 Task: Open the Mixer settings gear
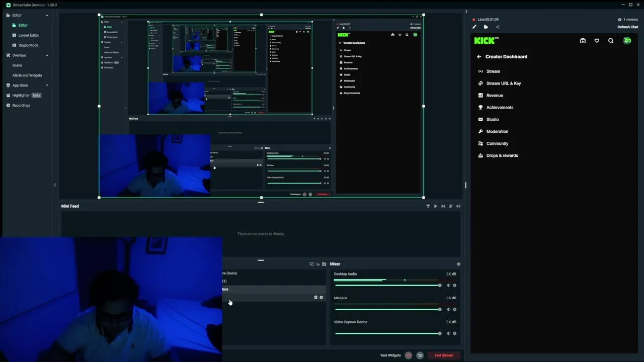tap(458, 264)
